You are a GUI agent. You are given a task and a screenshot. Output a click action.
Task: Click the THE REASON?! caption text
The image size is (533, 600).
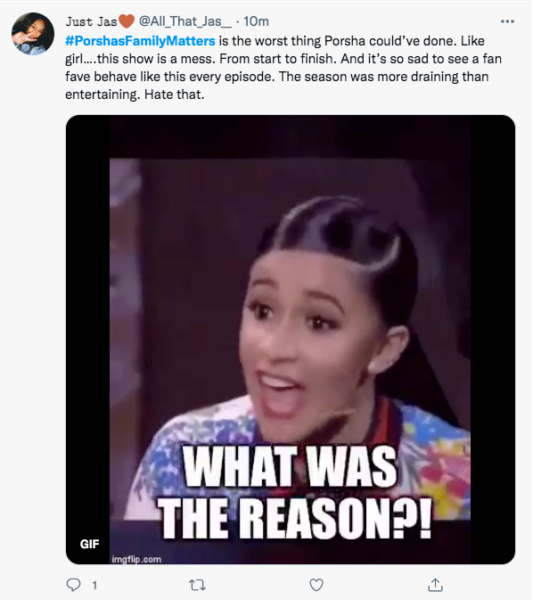coord(295,518)
